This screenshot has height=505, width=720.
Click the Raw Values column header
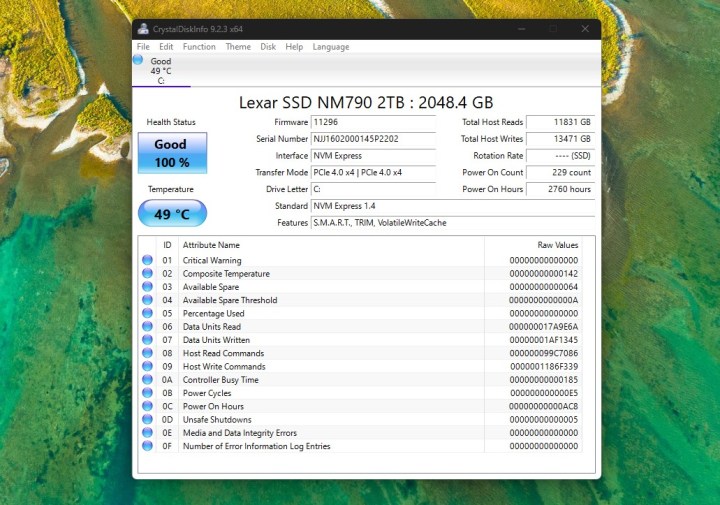pyautogui.click(x=557, y=245)
